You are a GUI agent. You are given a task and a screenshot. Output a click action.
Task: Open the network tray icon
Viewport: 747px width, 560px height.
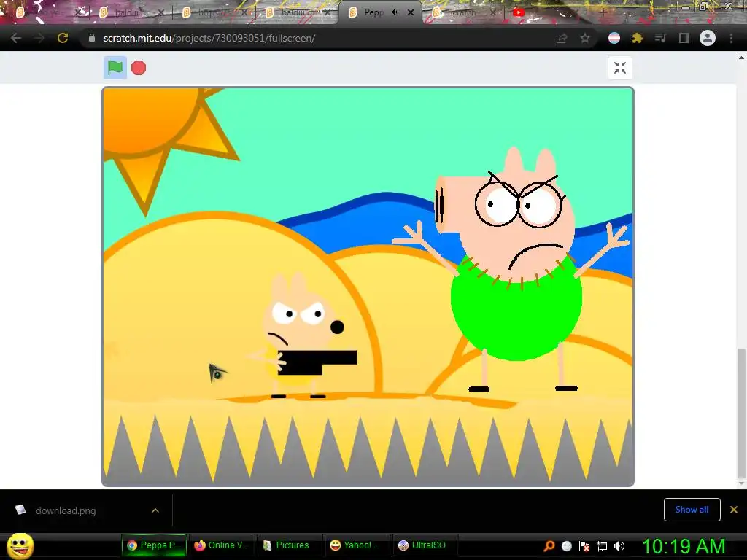tap(602, 545)
